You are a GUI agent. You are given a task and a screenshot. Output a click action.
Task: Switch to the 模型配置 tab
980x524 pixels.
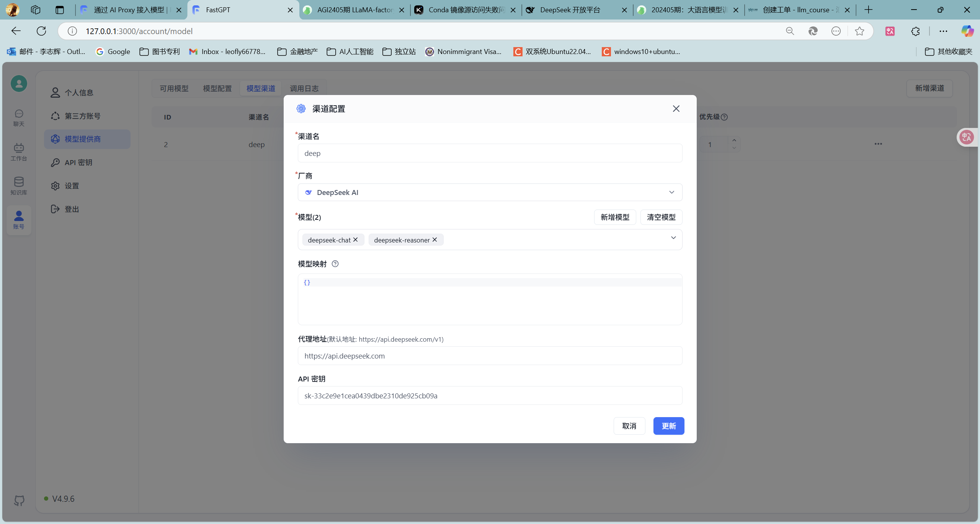coord(217,88)
